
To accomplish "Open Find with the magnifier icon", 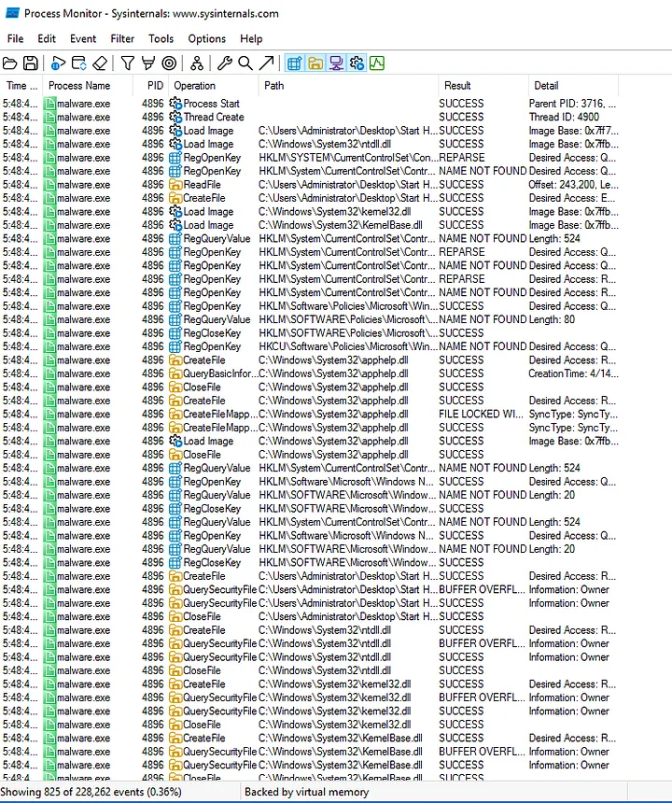I will click(x=245, y=63).
